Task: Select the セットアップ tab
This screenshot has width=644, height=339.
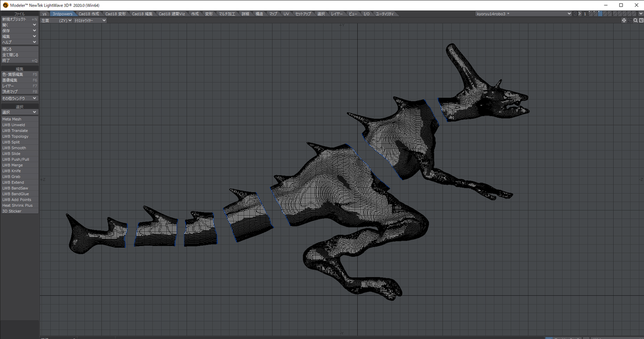Action: 303,13
